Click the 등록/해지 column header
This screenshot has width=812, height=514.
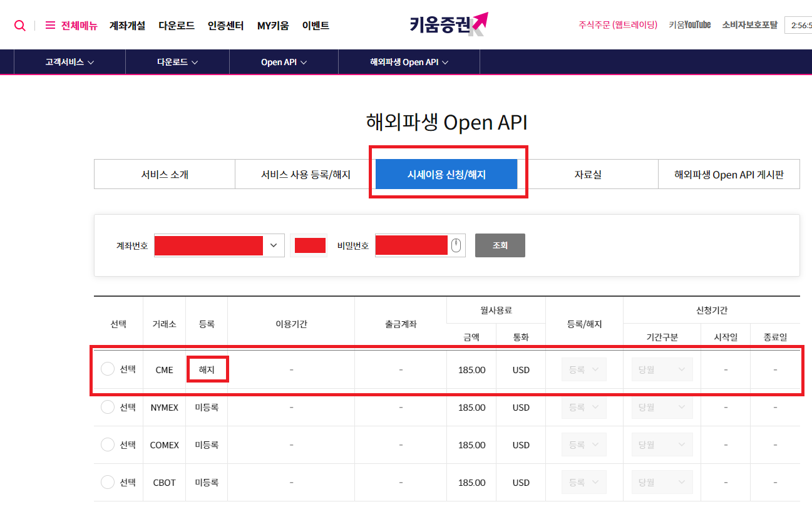coord(584,324)
